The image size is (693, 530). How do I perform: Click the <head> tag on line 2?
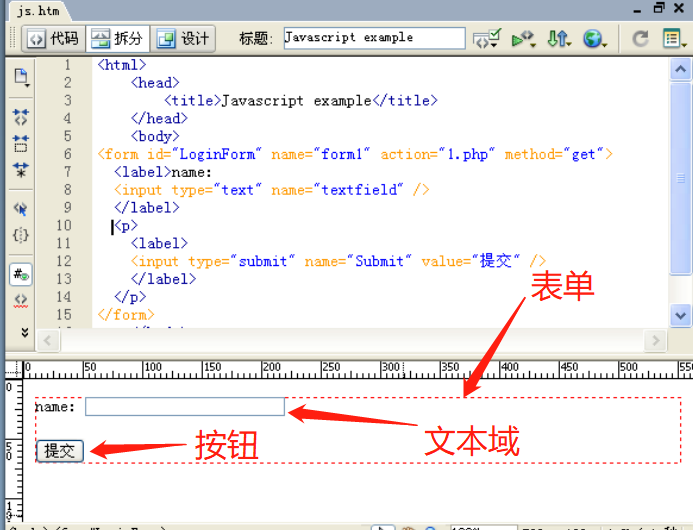click(x=155, y=83)
